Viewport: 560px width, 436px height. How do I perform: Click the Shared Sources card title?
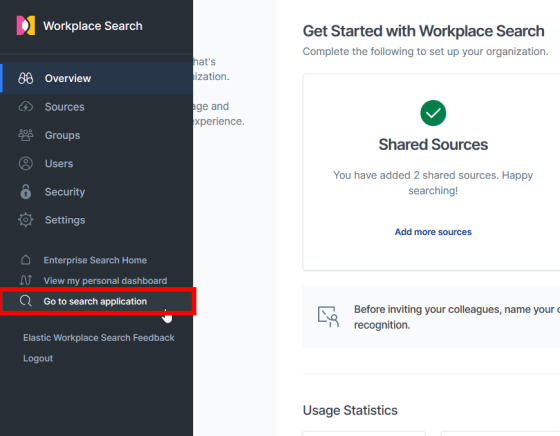(433, 144)
